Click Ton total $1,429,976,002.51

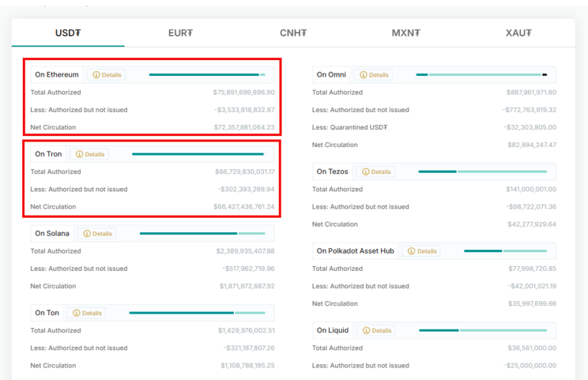tap(246, 330)
